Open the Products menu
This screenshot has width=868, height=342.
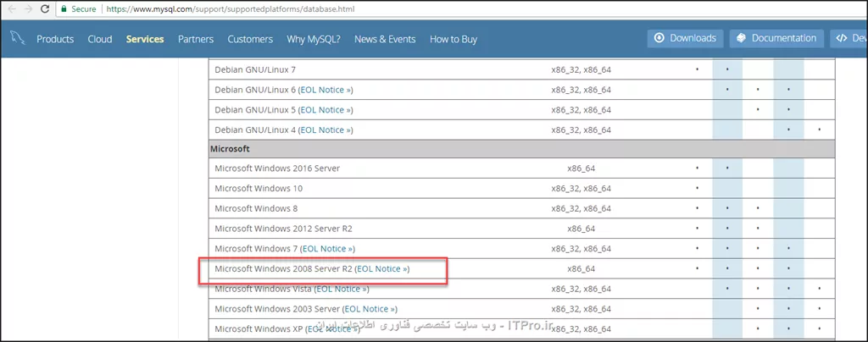point(55,39)
